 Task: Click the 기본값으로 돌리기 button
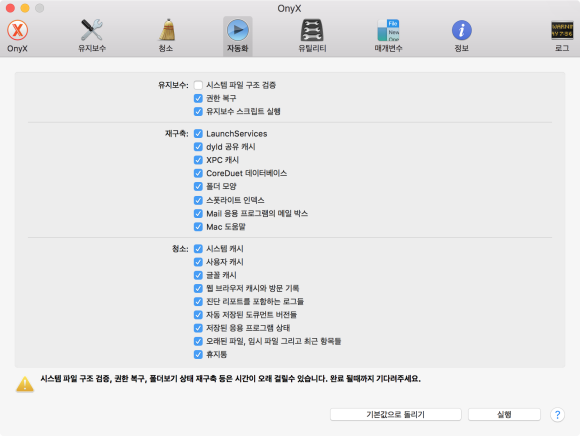[395, 415]
